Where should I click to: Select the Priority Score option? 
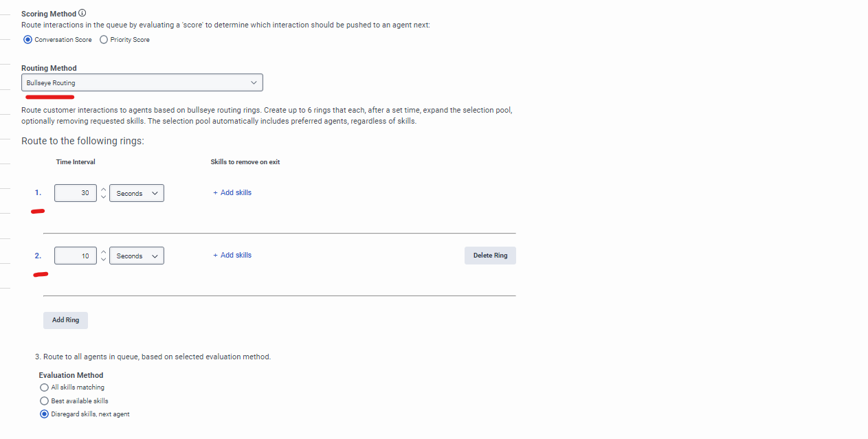103,39
